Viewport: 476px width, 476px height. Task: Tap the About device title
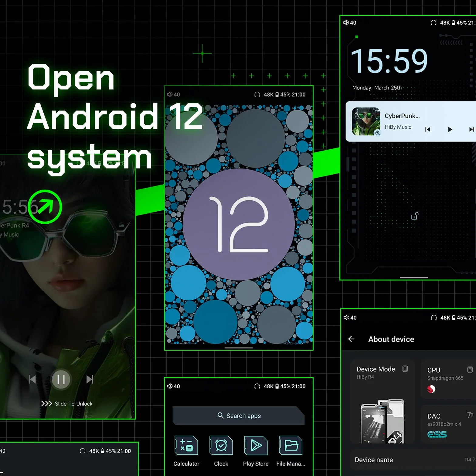pos(391,339)
